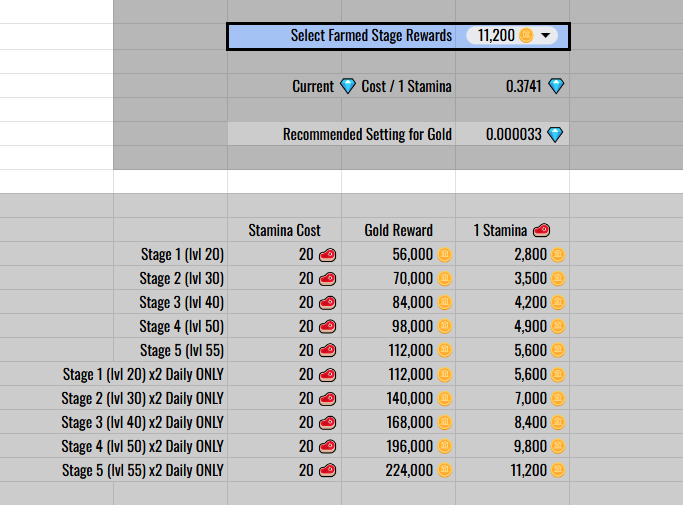Click the gem icon beside 0.3741
This screenshot has height=505, width=683.
[556, 87]
